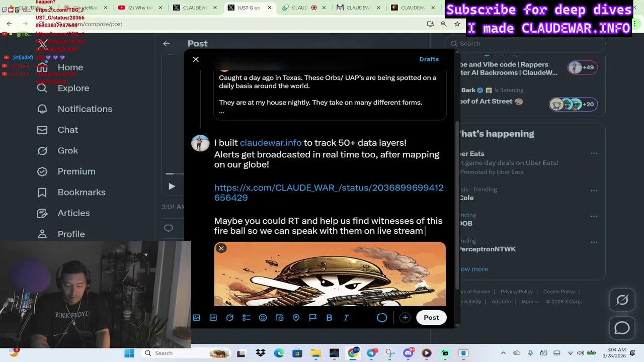Open the floating chat messages button
This screenshot has width=644, height=362.
pos(622,328)
